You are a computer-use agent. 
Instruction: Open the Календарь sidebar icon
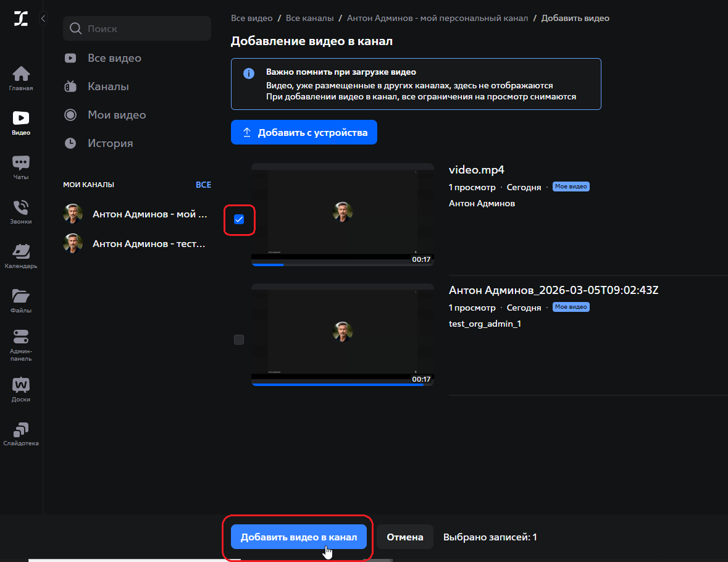pos(20,252)
